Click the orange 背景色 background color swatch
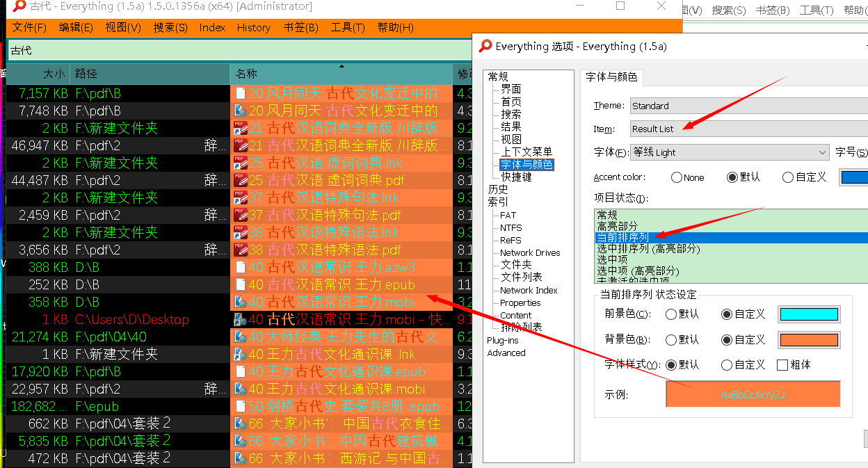The width and height of the screenshot is (868, 468). (x=808, y=339)
